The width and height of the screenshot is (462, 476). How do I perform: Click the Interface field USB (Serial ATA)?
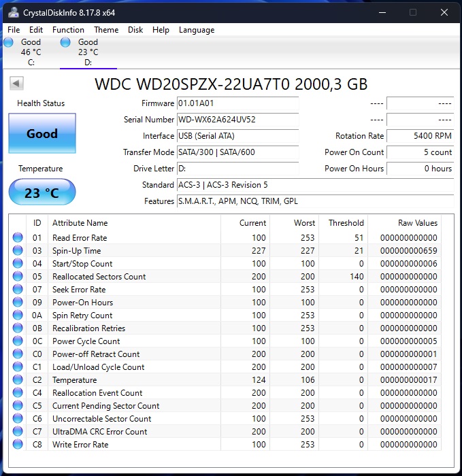(x=238, y=136)
